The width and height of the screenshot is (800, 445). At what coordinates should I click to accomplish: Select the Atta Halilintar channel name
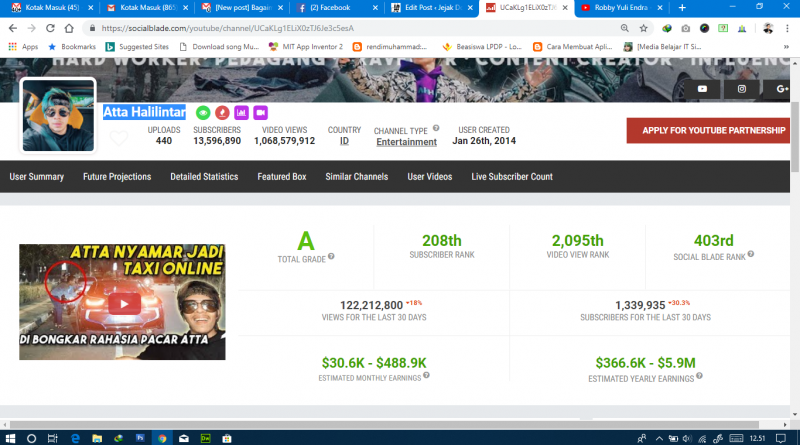coord(144,112)
